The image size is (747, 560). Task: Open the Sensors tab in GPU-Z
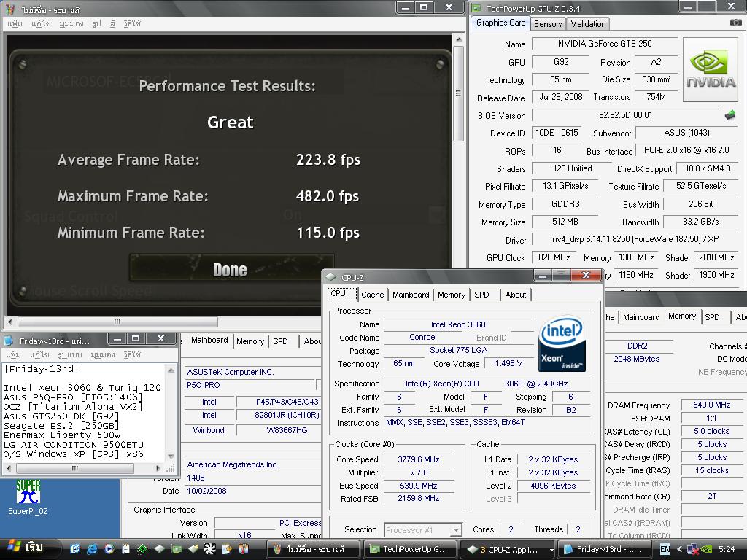(x=548, y=24)
